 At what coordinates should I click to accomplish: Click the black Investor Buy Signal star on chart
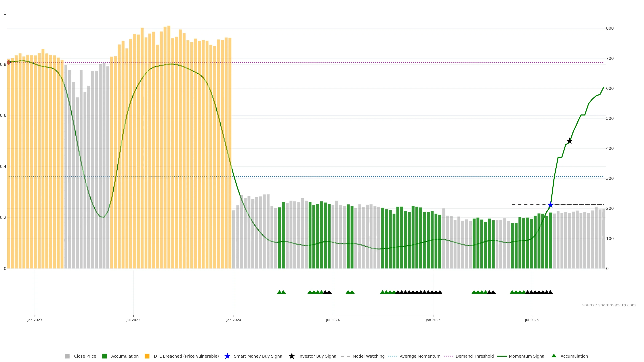pos(569,141)
